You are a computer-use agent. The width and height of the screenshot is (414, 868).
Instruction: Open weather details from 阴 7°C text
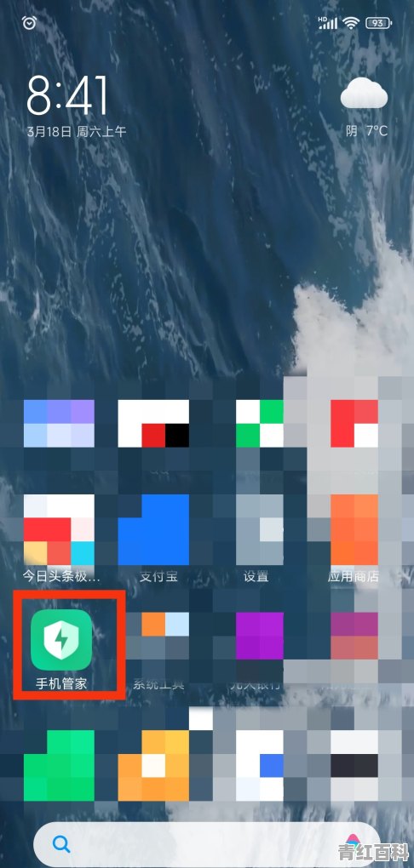366,131
